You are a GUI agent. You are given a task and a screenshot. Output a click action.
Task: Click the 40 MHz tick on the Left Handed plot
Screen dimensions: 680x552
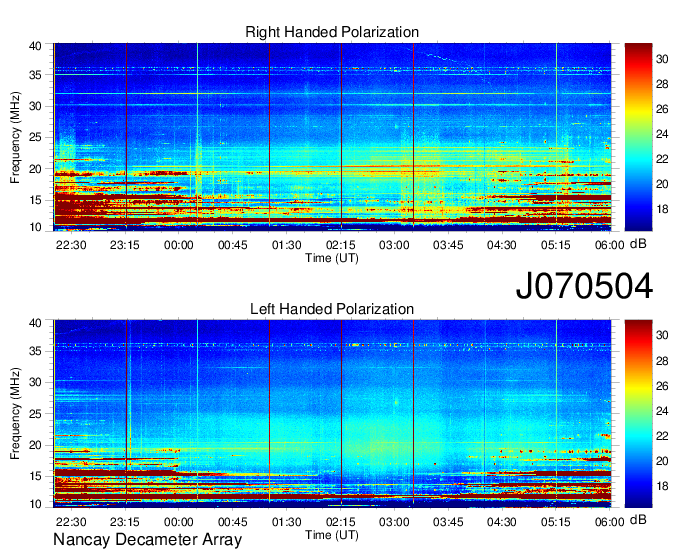[x=35, y=323]
